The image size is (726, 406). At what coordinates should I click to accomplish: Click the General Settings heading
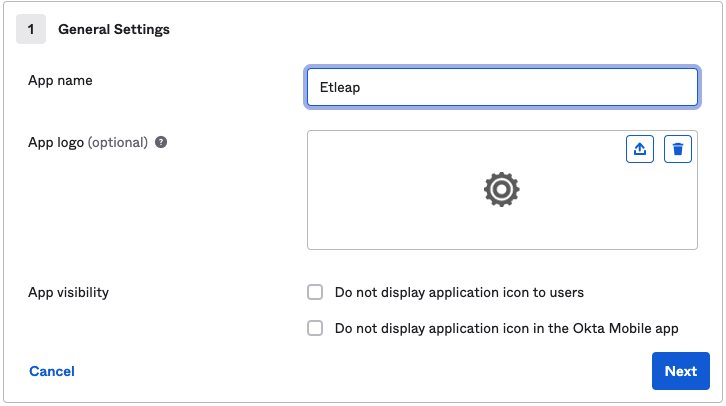[114, 29]
